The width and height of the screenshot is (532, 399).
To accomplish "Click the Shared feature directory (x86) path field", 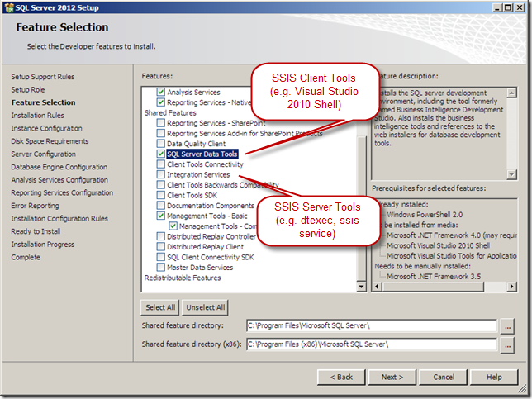I will [372, 344].
